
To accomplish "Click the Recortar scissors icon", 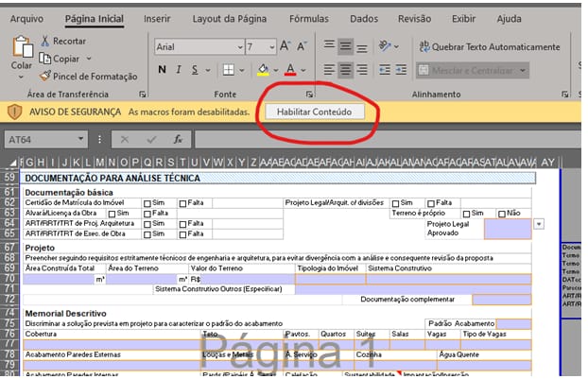I will click(x=44, y=42).
